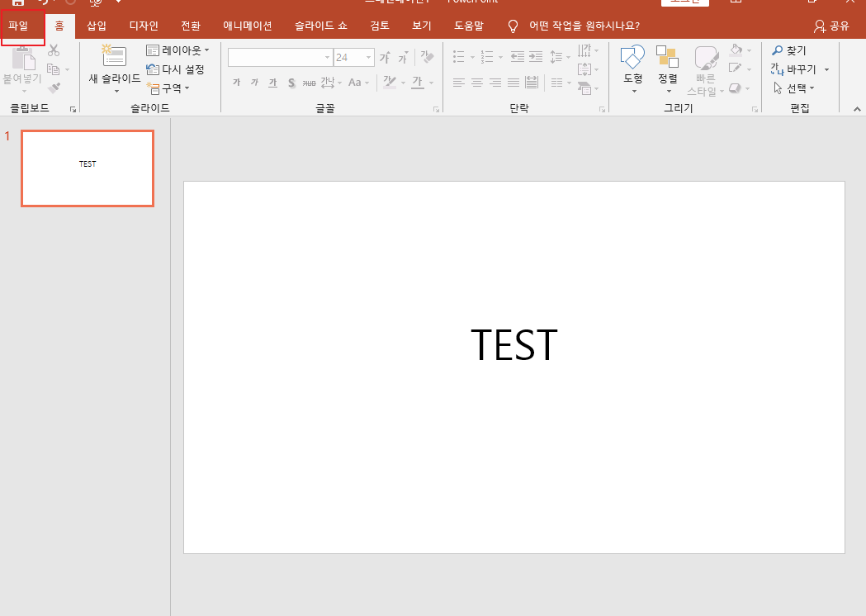
Task: Click the shape effects icon
Action: tap(735, 88)
